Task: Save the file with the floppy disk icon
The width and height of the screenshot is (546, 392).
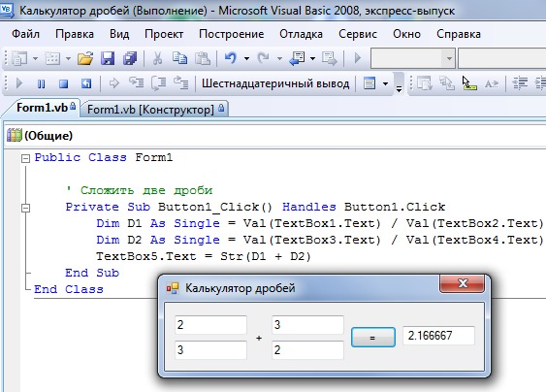Action: point(108,58)
